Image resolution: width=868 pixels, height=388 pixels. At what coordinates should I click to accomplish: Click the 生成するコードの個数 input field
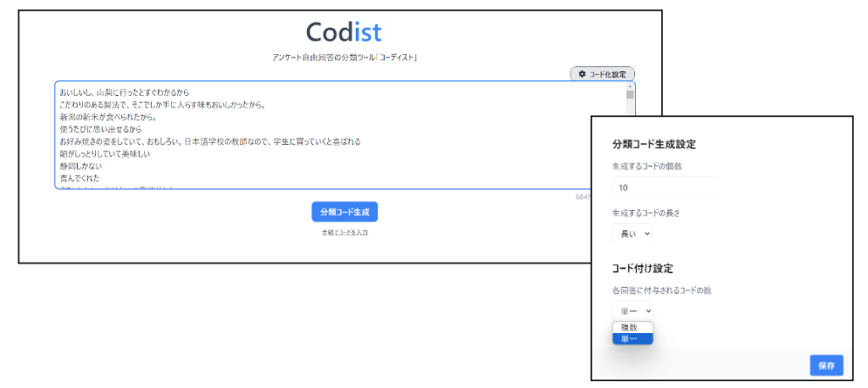[x=664, y=187]
